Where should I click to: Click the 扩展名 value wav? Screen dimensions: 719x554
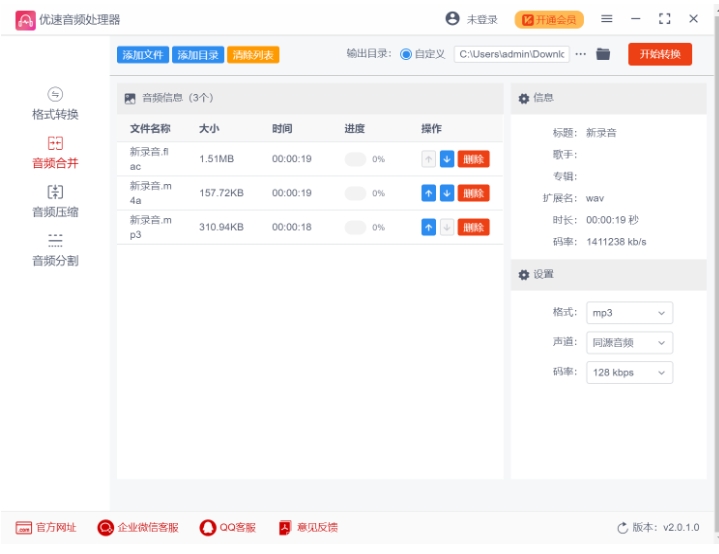tap(595, 199)
